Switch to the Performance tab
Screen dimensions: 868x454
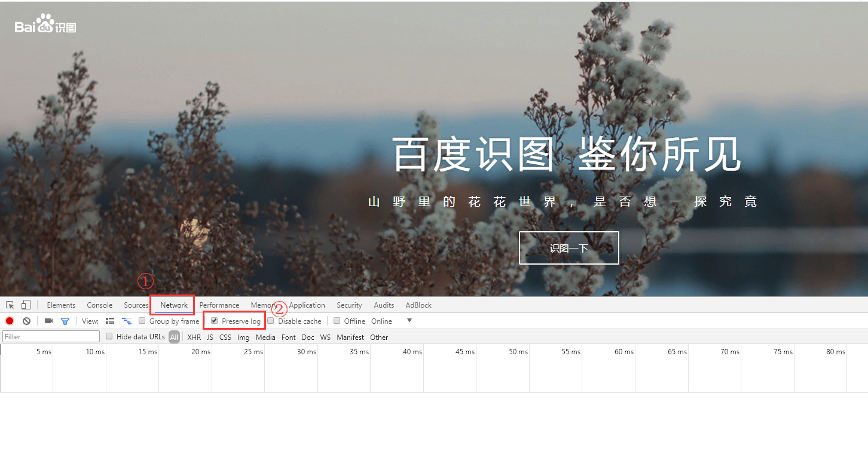click(x=219, y=305)
